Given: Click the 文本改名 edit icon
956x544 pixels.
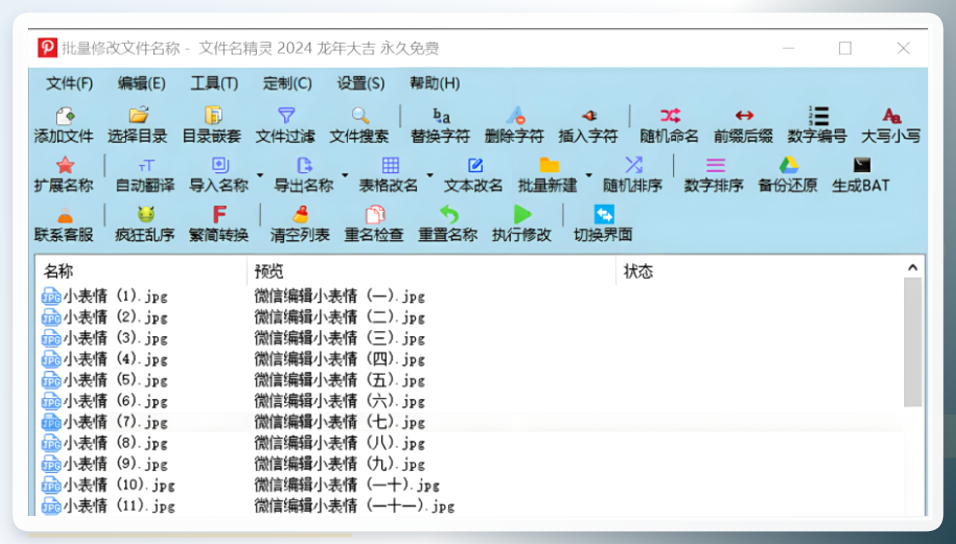Looking at the screenshot, I should 475,165.
